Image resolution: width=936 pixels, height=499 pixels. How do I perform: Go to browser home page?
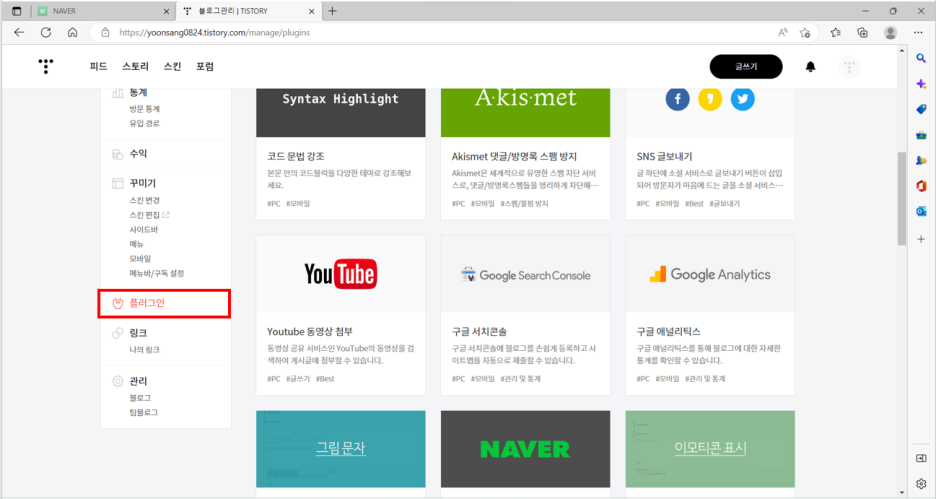(72, 32)
